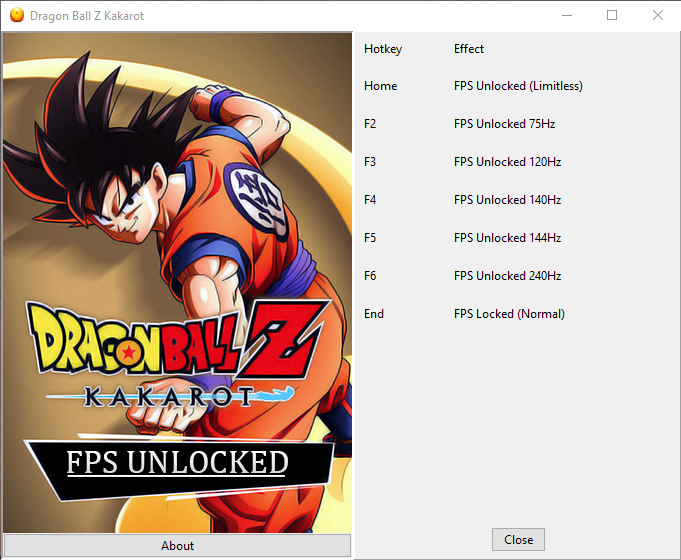Minimize the trainer window

[567, 16]
